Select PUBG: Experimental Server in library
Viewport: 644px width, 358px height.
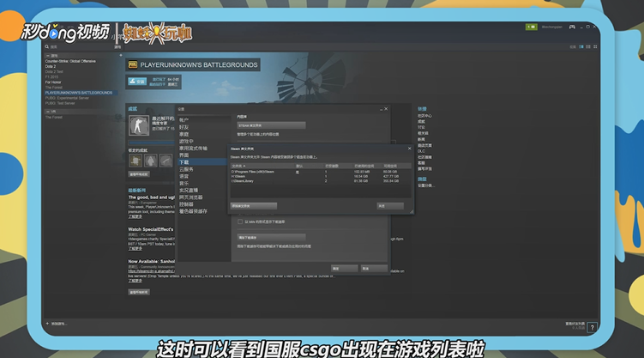click(67, 98)
